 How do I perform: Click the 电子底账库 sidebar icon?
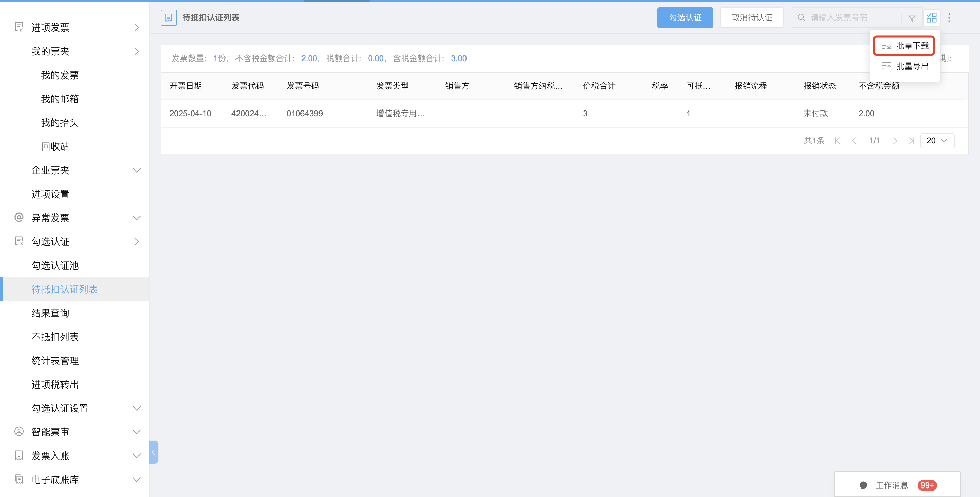point(19,479)
